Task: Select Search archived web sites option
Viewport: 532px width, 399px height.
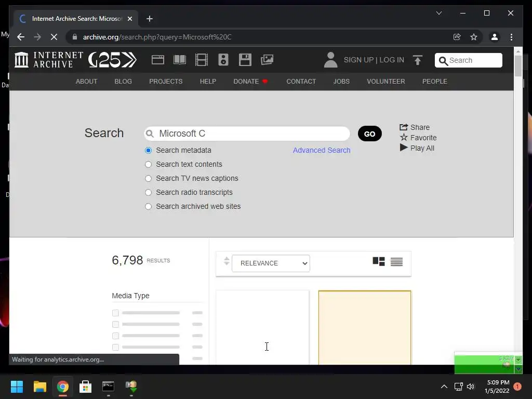Action: (148, 206)
